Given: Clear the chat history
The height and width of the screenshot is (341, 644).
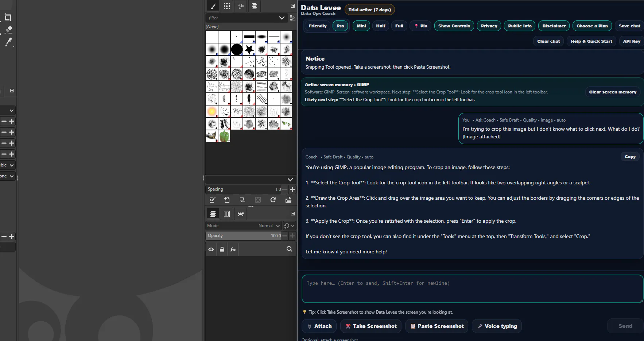Looking at the screenshot, I should [548, 41].
